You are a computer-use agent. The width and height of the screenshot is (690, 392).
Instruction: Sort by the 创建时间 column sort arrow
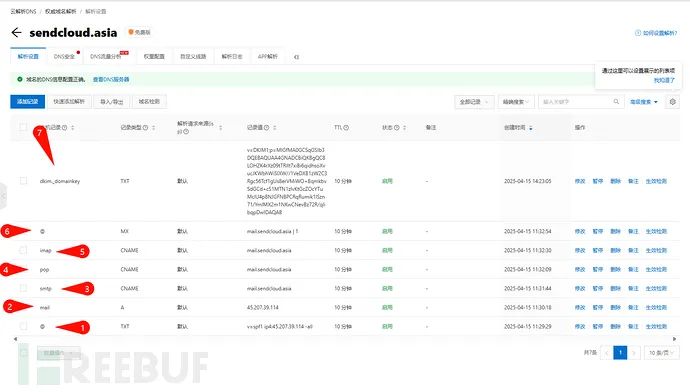pos(531,128)
